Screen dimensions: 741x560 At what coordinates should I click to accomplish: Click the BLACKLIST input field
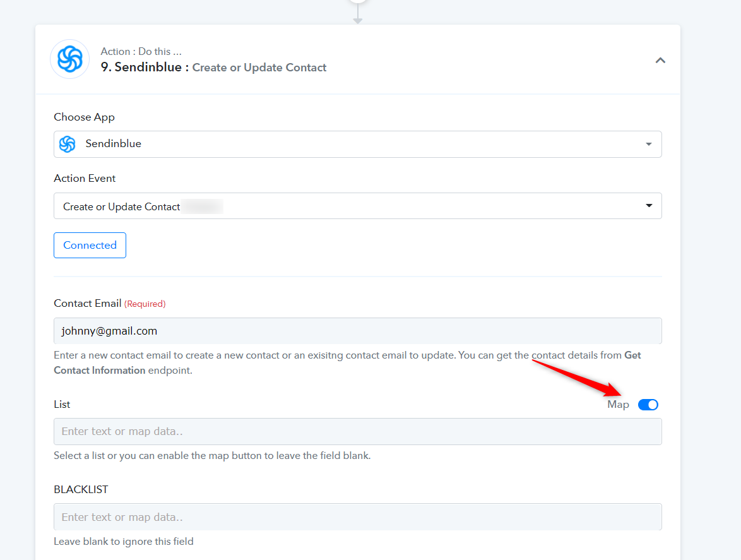(x=358, y=517)
